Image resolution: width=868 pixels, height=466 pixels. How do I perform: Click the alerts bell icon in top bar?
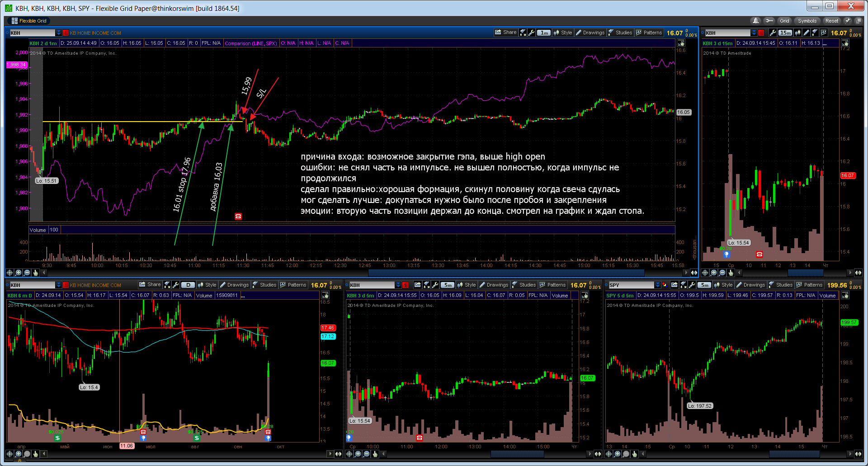pyautogui.click(x=755, y=21)
